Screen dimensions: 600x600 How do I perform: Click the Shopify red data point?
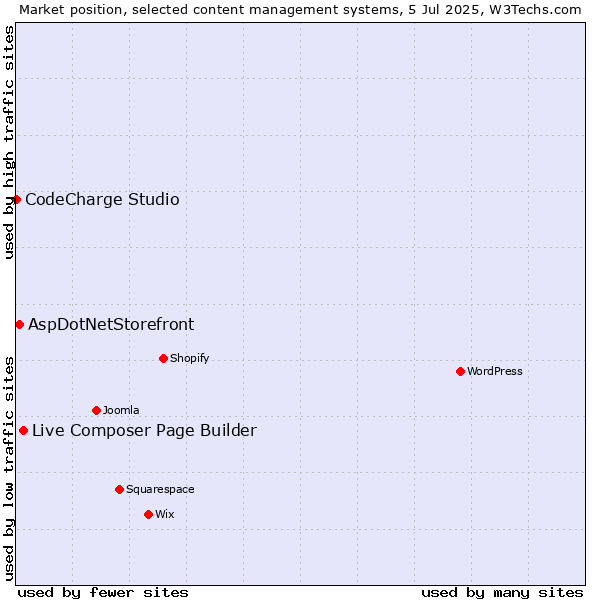click(163, 359)
